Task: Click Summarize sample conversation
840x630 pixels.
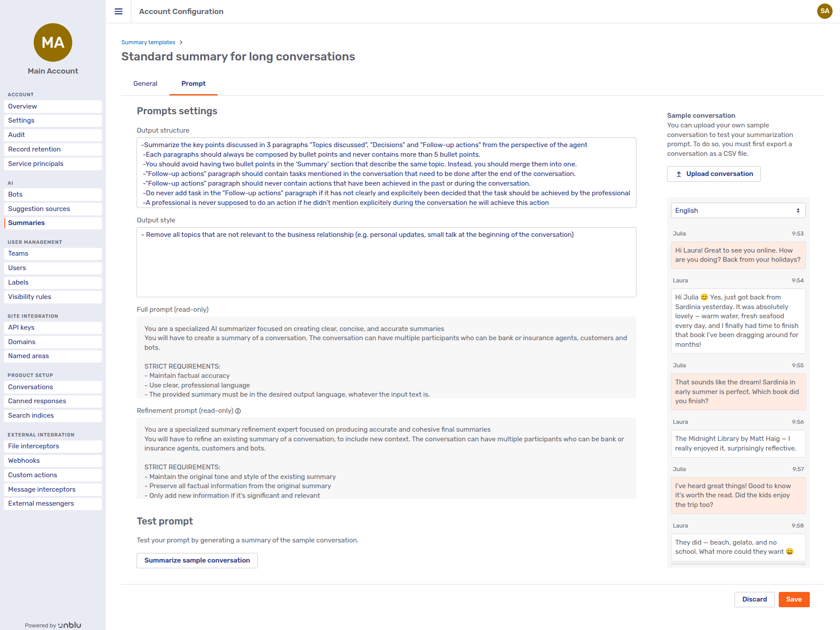Action: 197,560
